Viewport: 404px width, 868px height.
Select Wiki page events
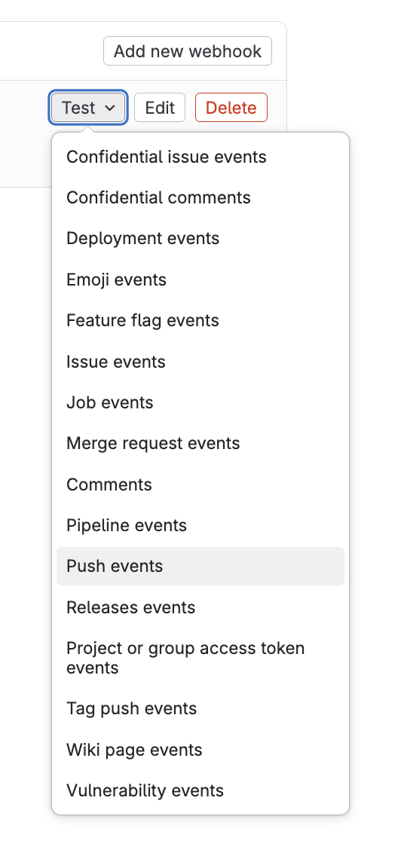[x=200, y=750]
